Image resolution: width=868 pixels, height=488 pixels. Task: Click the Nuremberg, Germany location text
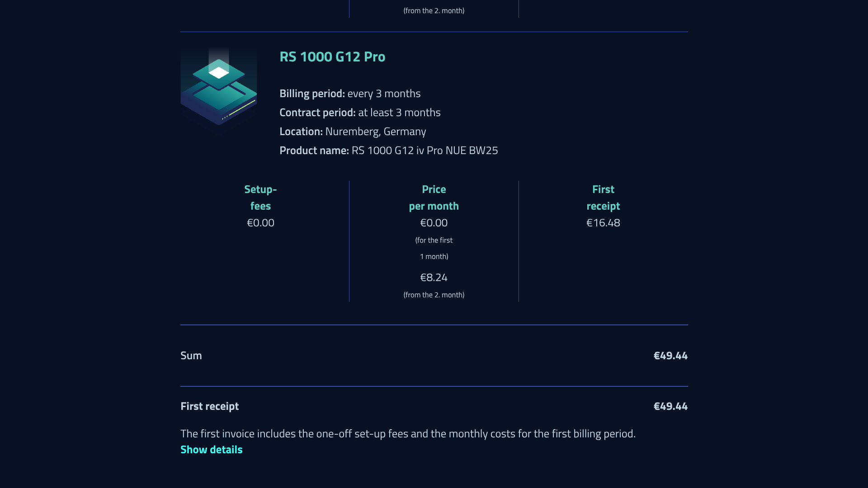[x=375, y=131]
